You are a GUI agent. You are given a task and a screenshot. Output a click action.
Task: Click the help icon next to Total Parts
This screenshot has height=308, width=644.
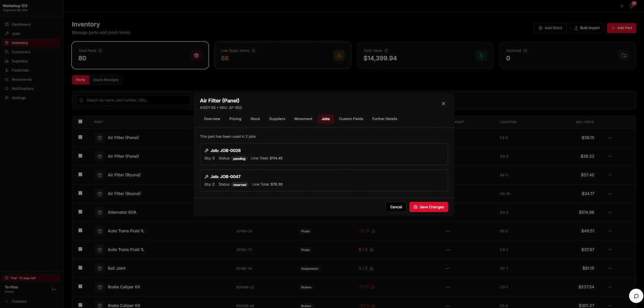[100, 51]
